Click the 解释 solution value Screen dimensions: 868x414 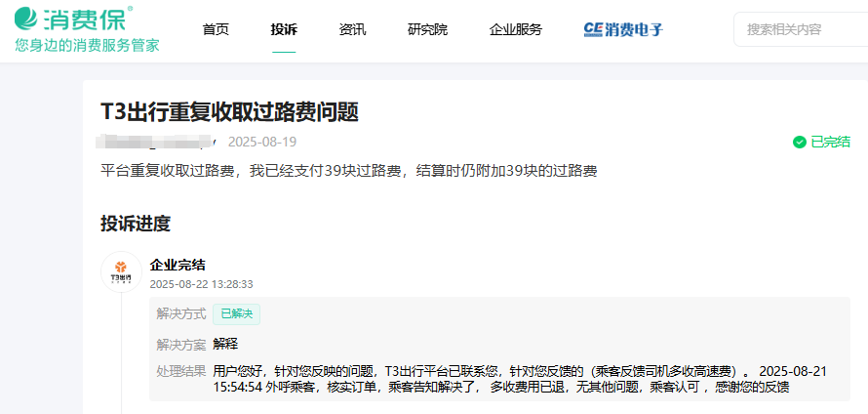(225, 344)
